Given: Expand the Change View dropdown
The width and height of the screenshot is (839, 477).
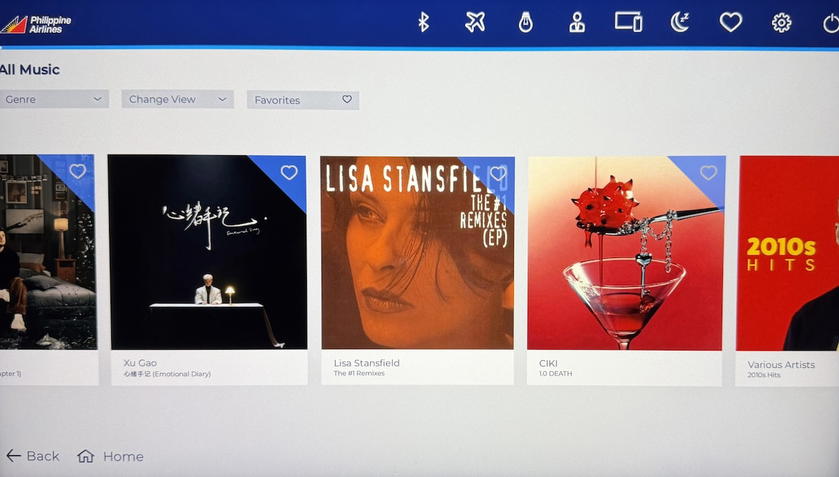Looking at the screenshot, I should (178, 99).
